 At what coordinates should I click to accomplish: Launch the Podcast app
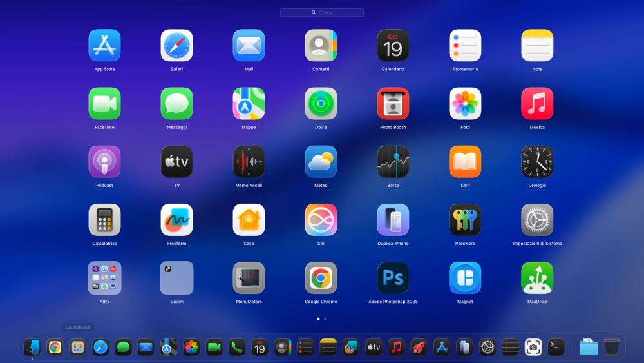coord(104,162)
